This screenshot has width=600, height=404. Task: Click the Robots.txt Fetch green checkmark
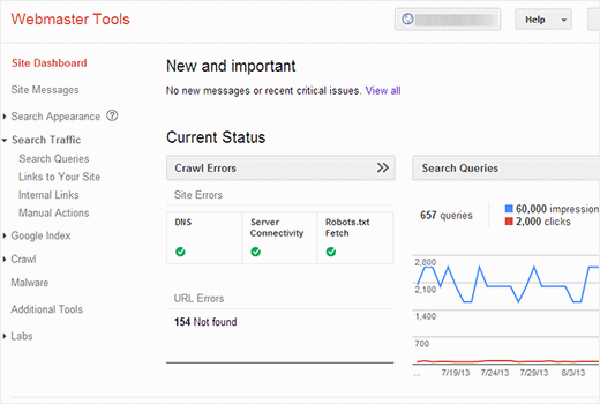point(331,252)
